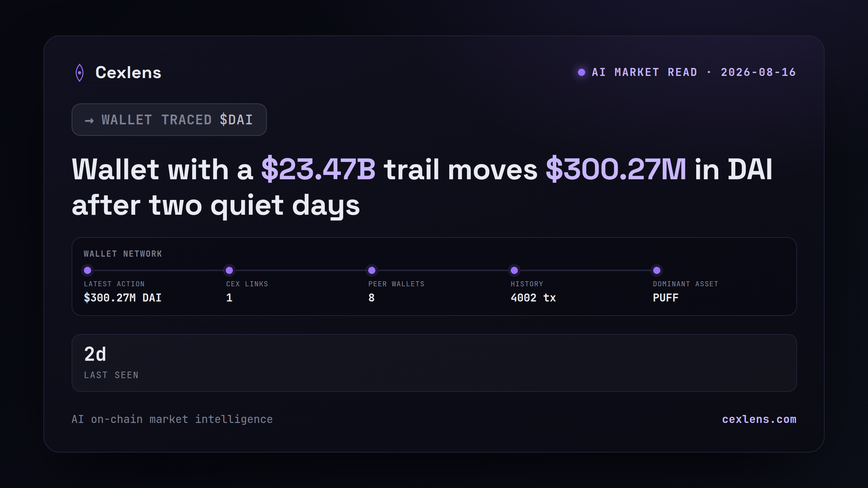Click the AI on-chain market intelligence tagline
Image resolution: width=868 pixels, height=488 pixels.
click(x=172, y=419)
